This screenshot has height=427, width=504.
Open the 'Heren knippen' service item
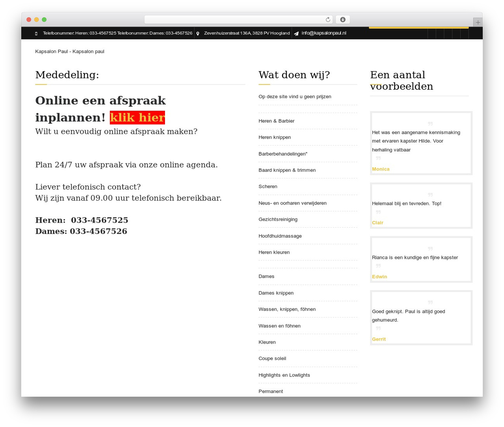coord(275,137)
